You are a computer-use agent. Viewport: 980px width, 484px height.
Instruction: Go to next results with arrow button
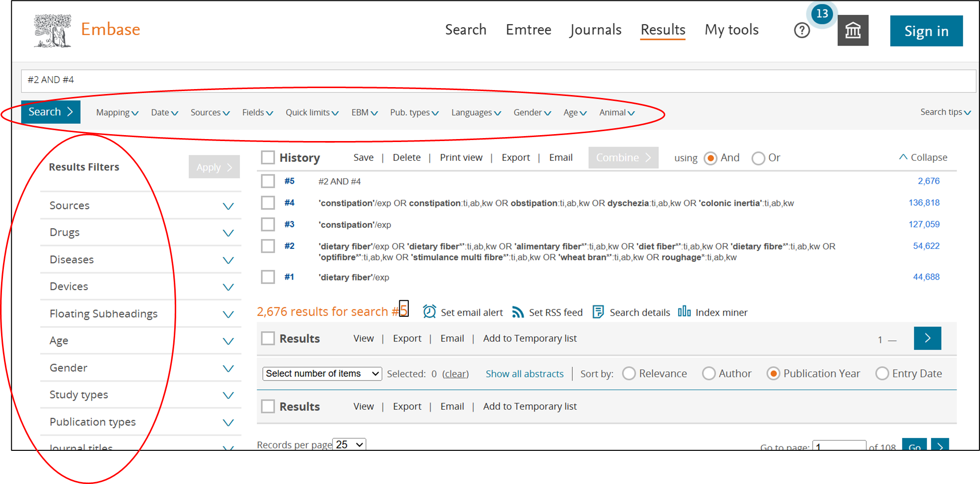coord(927,339)
